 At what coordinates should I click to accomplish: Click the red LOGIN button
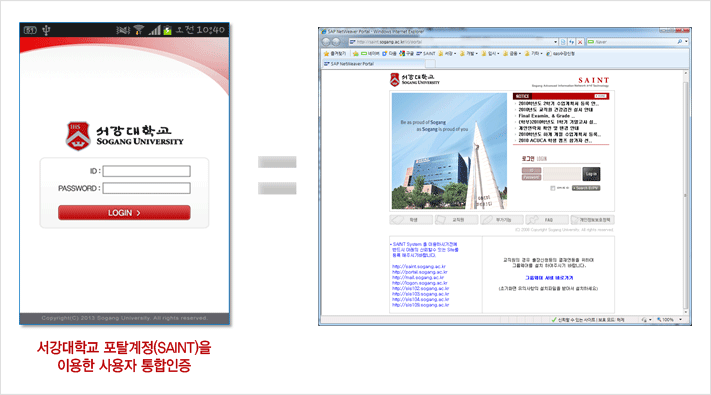click(x=124, y=213)
